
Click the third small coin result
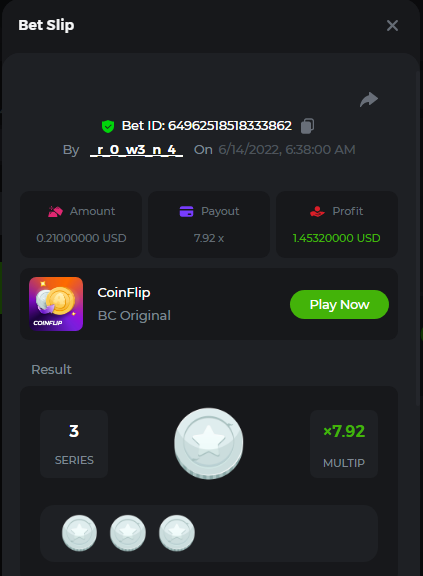(177, 533)
